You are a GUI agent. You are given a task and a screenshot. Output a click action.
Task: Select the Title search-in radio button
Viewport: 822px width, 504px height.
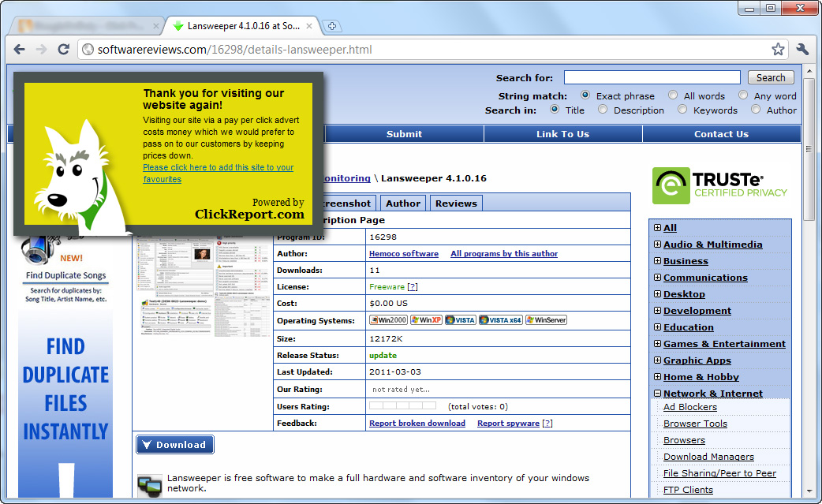(x=555, y=110)
